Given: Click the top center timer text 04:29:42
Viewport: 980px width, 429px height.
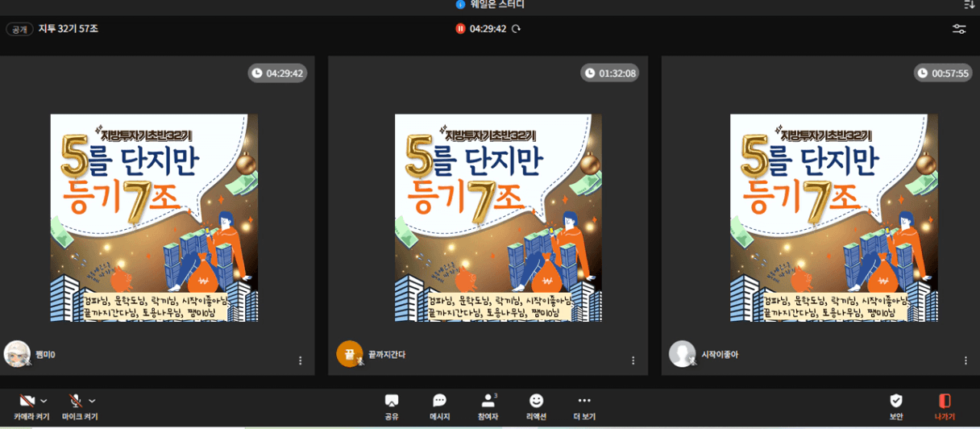Looking at the screenshot, I should tap(488, 29).
